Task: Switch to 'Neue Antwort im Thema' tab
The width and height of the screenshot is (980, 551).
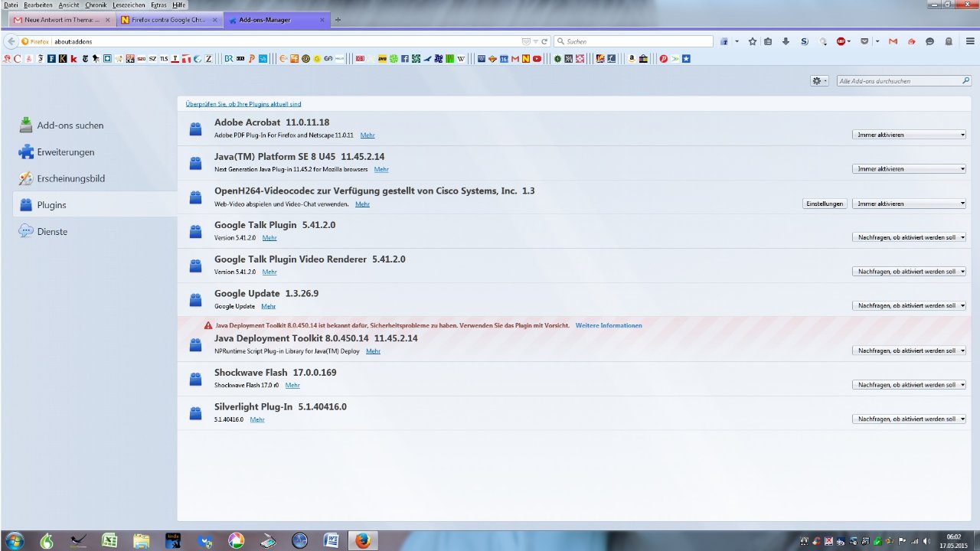Action: point(61,20)
